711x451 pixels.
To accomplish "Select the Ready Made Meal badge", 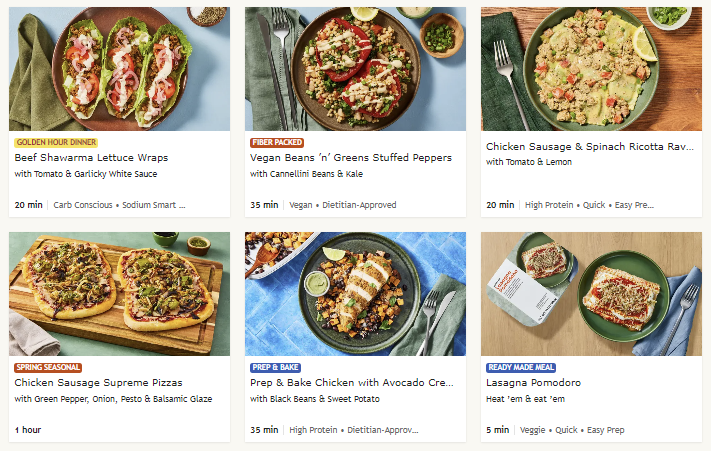I will pyautogui.click(x=522, y=368).
